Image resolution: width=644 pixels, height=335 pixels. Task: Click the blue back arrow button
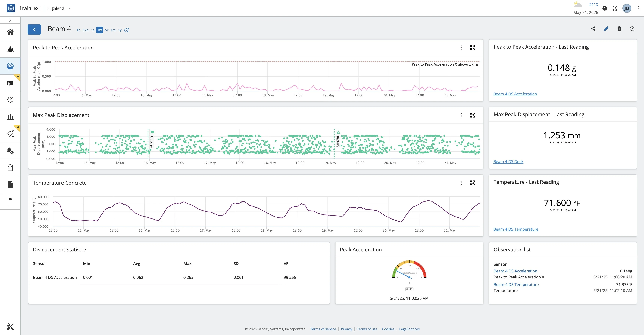(x=34, y=29)
